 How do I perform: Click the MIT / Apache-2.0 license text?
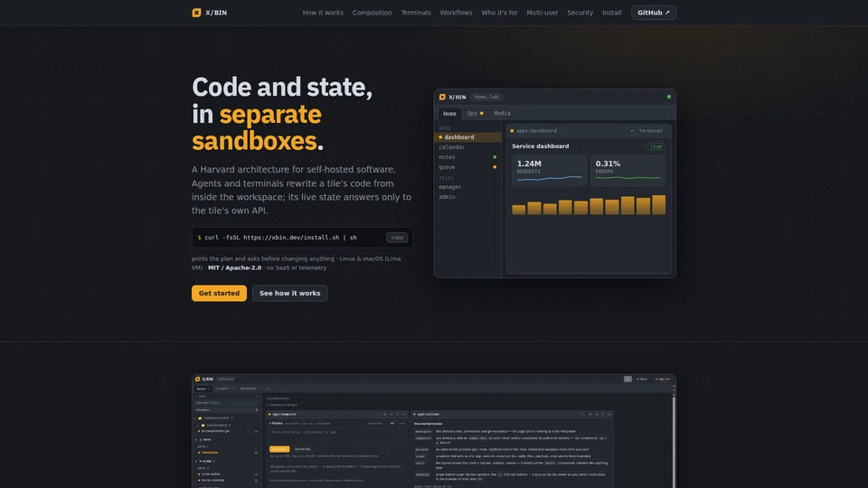(235, 267)
